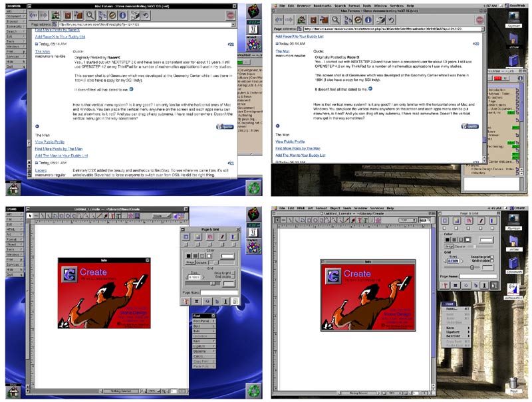Expand Baseline submenu in bottom-right Font menu
Viewport: 532px width, 402px height.
pos(456,336)
